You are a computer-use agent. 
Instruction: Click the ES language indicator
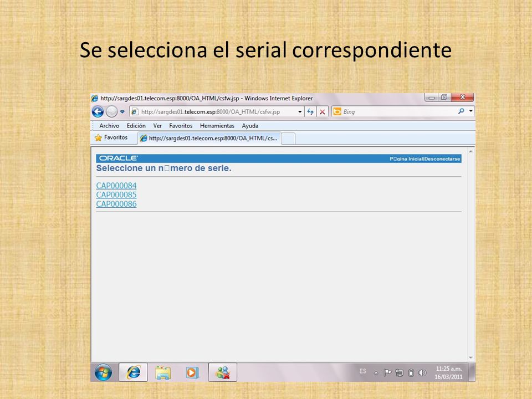click(x=362, y=371)
